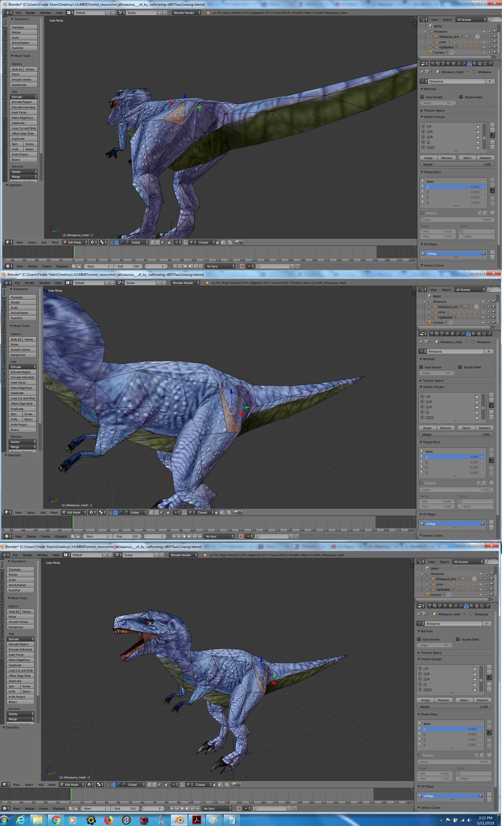Play animation forward in top window timeline
This screenshot has height=826, width=504.
click(x=190, y=266)
